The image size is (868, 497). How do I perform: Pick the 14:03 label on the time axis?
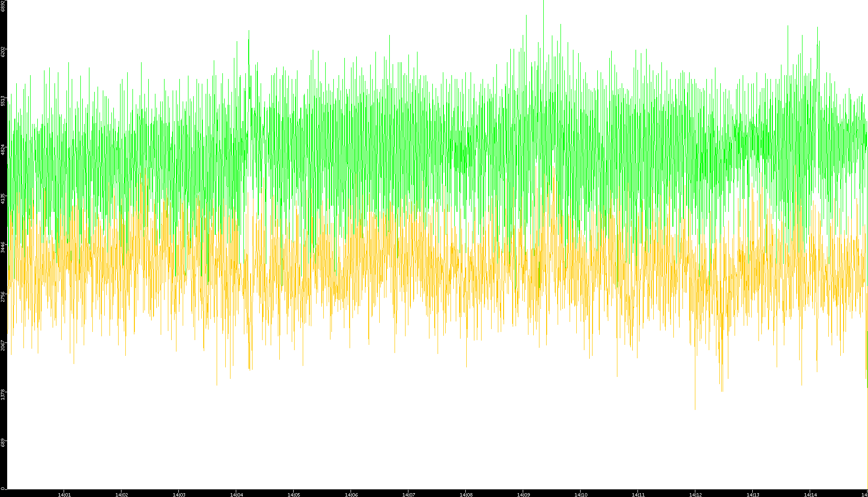[x=179, y=495]
